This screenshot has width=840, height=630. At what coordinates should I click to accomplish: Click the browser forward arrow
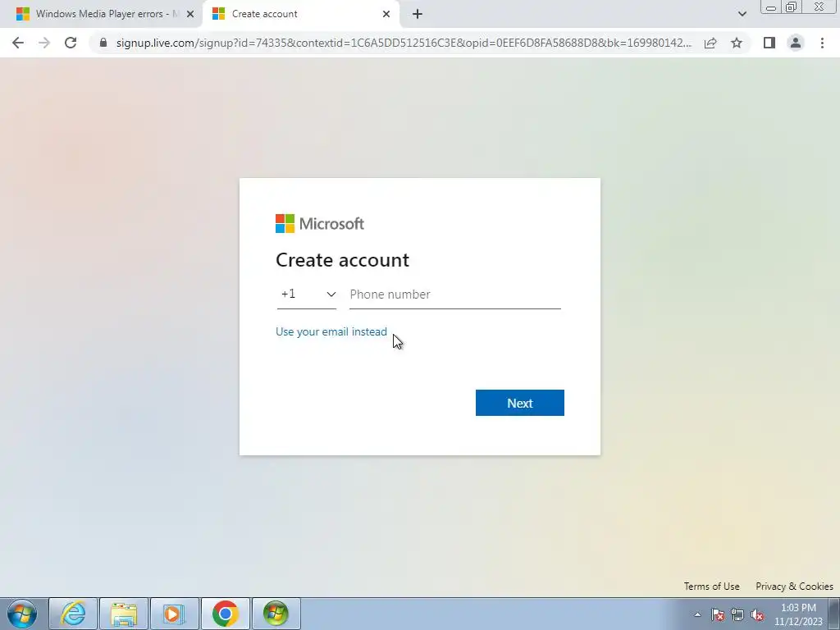(x=44, y=43)
